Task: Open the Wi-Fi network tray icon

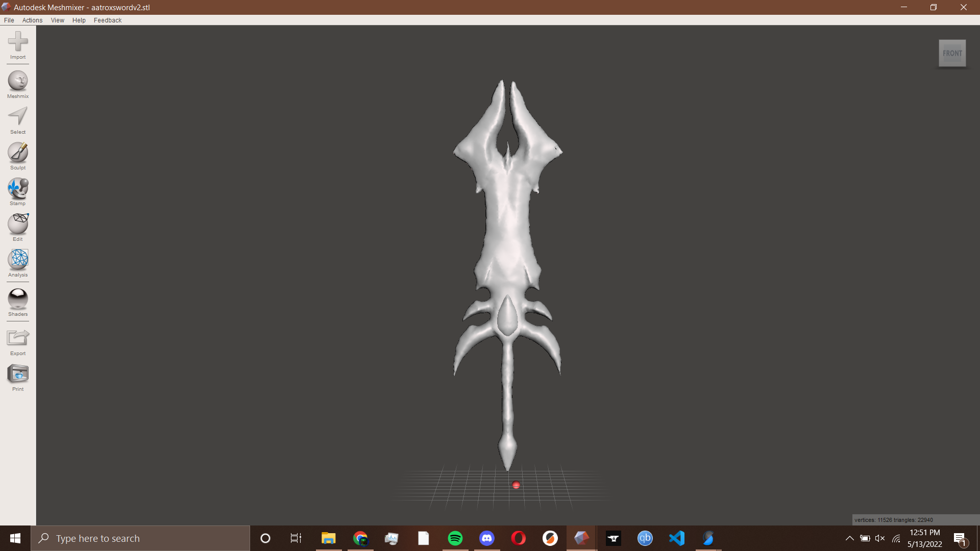Action: tap(896, 538)
